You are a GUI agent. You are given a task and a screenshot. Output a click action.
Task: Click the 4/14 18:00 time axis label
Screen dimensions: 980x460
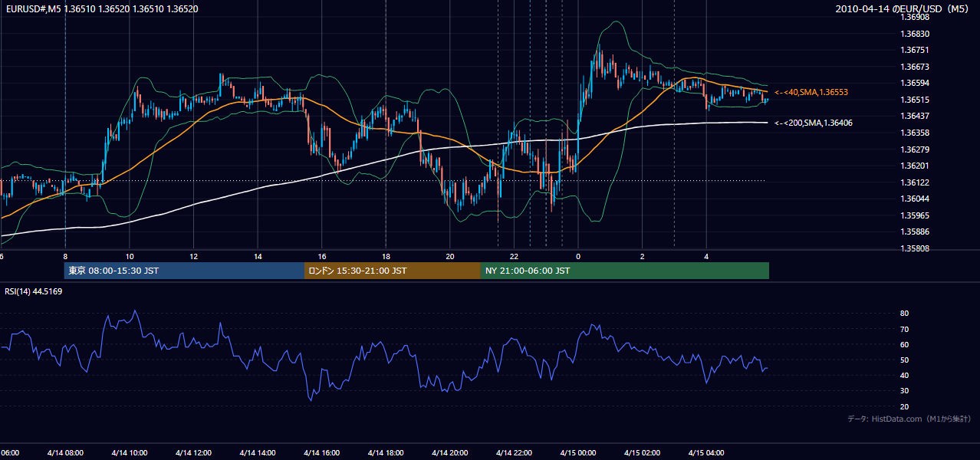(386, 452)
